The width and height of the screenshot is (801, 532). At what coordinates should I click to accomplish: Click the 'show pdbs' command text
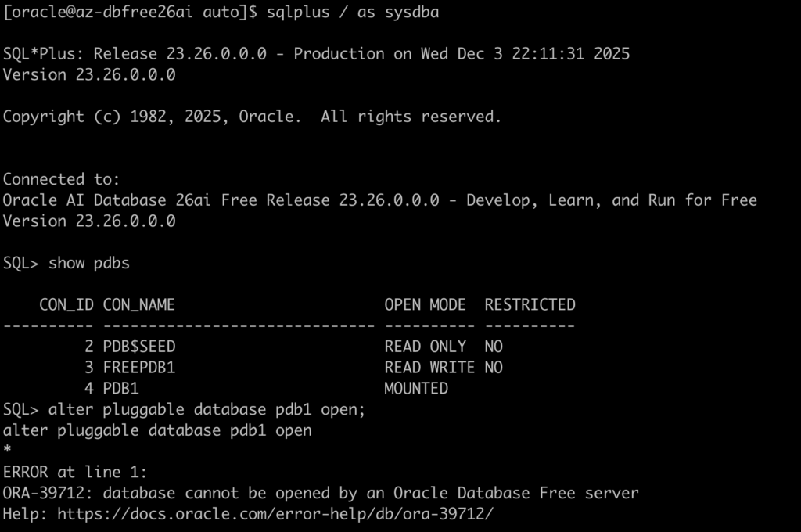[89, 263]
